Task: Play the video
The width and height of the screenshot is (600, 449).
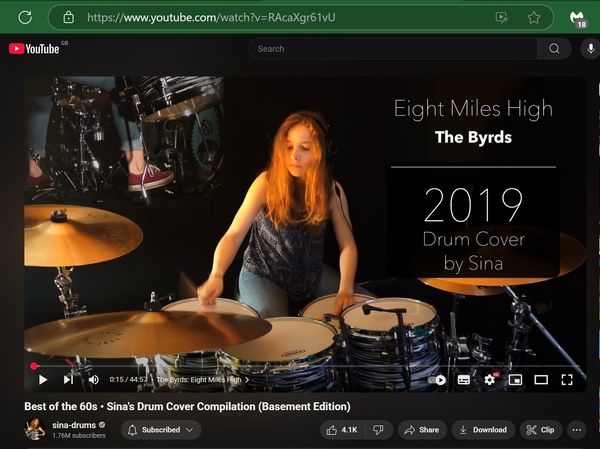Action: point(43,379)
